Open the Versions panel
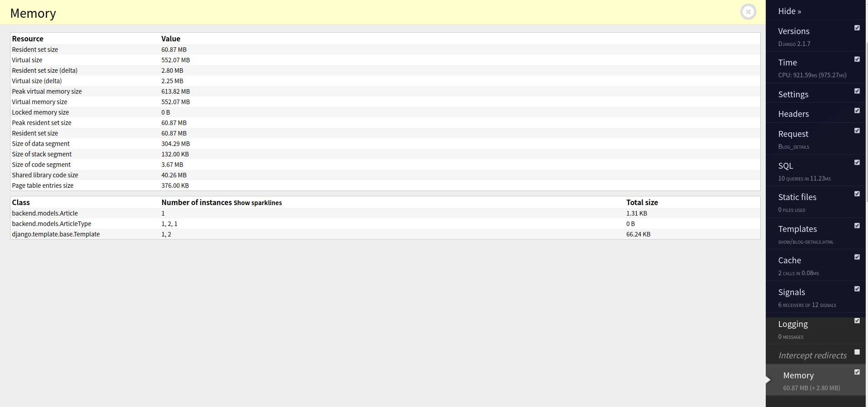This screenshot has height=407, width=868. [793, 31]
